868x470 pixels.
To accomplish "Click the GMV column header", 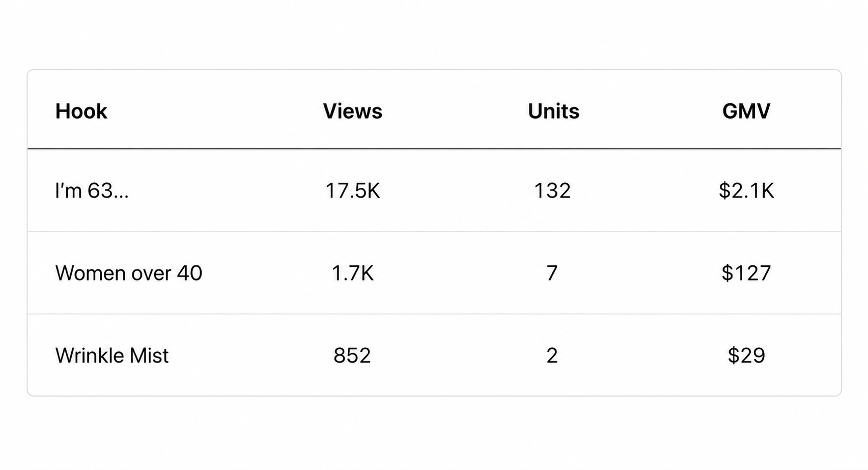I will point(746,111).
